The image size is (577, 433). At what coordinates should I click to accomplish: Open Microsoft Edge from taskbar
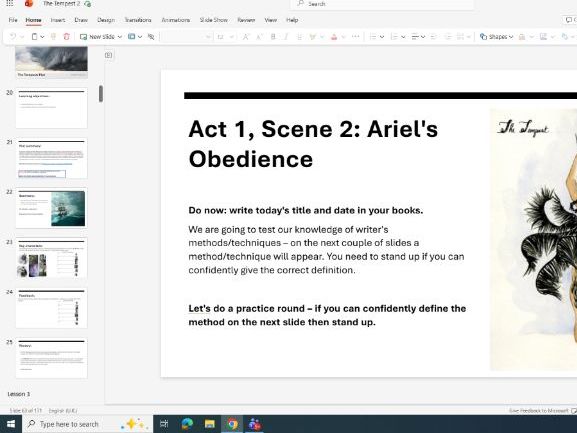click(187, 424)
